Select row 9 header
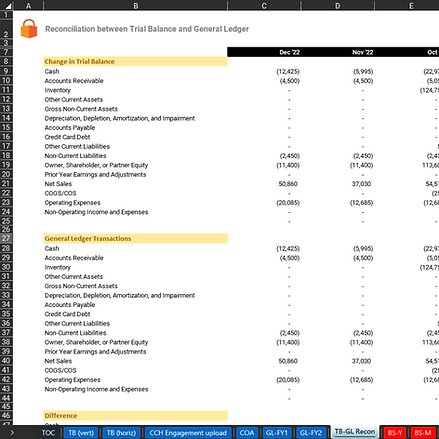The width and height of the screenshot is (439, 439). coord(6,71)
